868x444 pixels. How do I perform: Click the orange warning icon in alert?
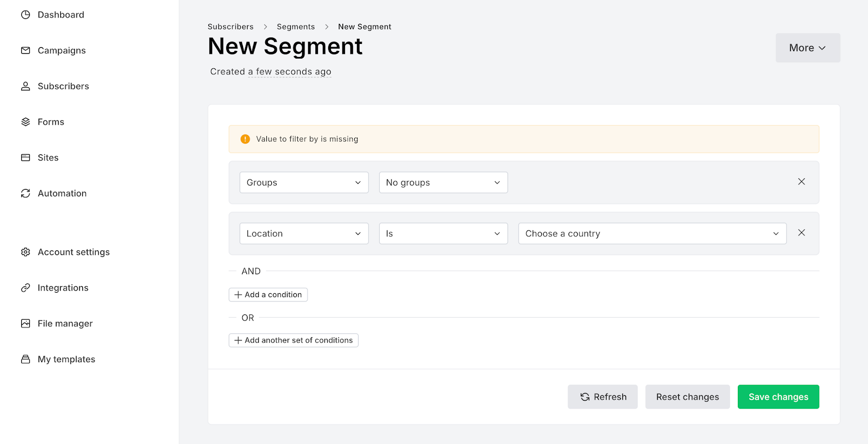(245, 139)
